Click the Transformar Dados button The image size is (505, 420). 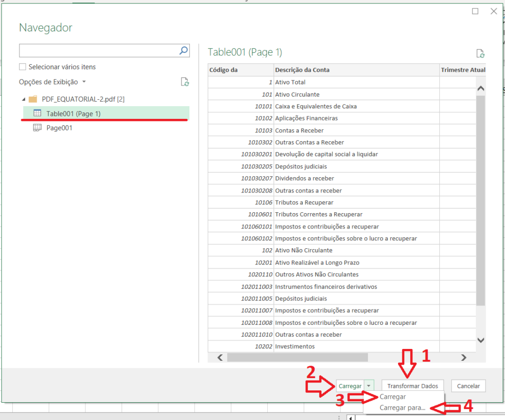412,385
